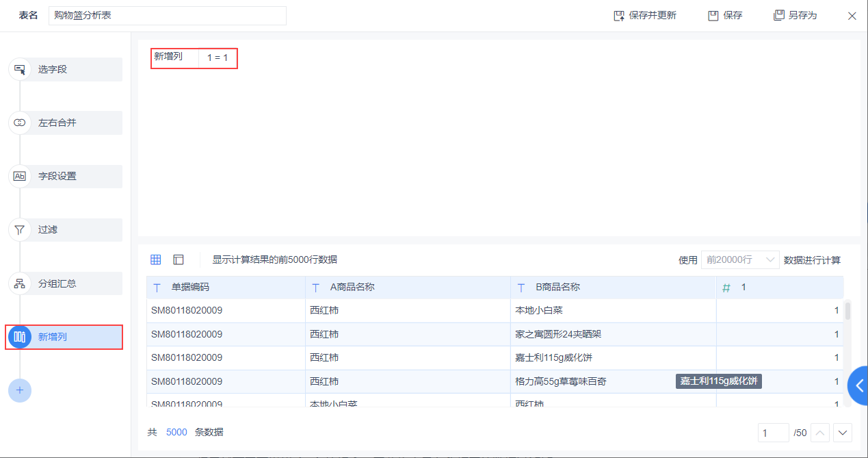Click the 过滤 funnel step icon
This screenshot has height=458, width=868.
(20, 229)
